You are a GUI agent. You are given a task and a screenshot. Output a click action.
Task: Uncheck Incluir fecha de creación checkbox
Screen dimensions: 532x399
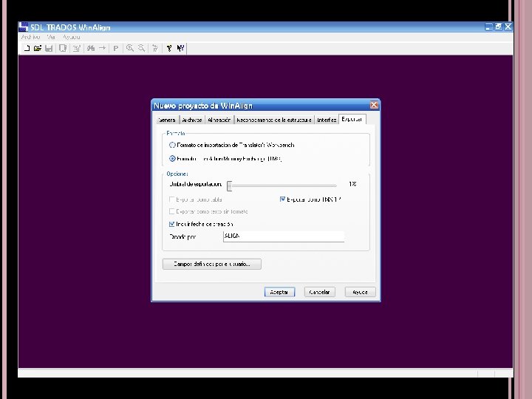tap(171, 224)
